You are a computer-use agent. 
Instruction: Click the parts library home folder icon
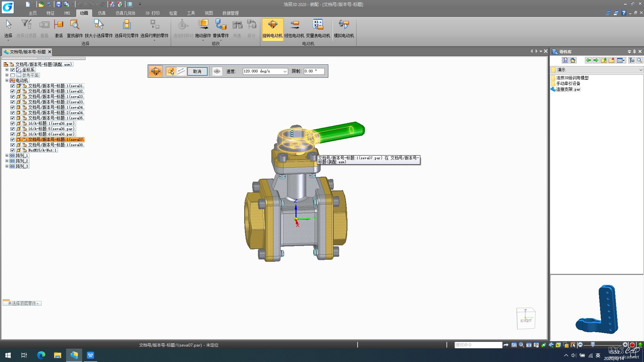click(573, 60)
